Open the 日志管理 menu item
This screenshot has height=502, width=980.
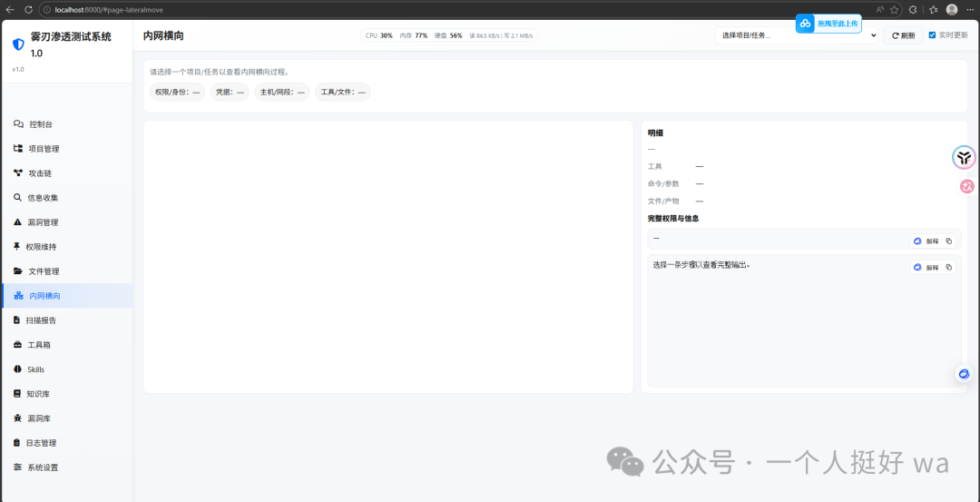(66, 443)
